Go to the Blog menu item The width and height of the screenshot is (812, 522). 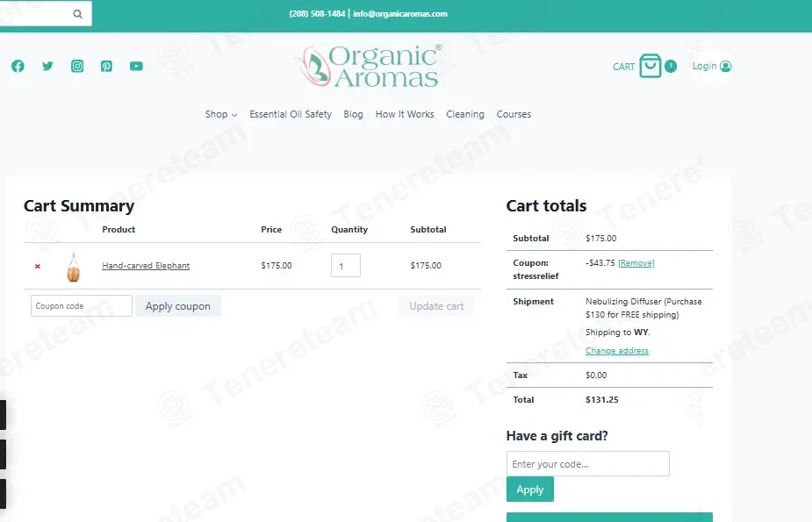coord(353,114)
